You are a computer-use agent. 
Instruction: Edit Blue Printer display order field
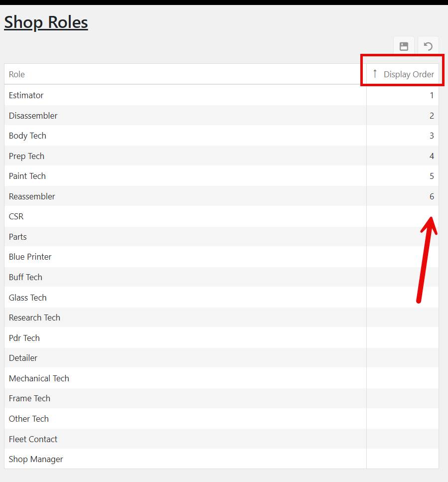coord(402,257)
